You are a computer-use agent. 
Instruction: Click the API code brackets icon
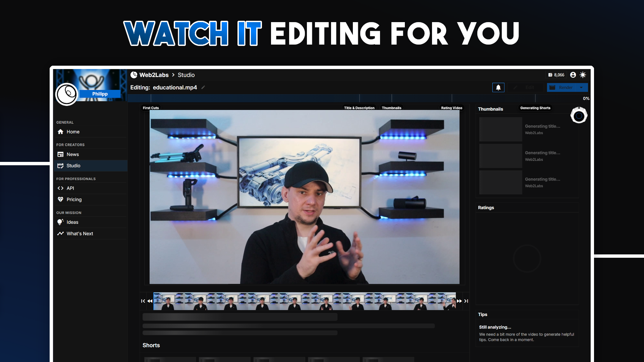click(x=60, y=188)
